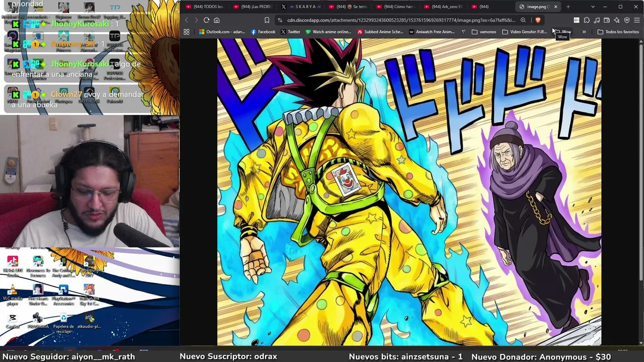Select the active image.png tab
Screen dimensions: 644x362
538,7
